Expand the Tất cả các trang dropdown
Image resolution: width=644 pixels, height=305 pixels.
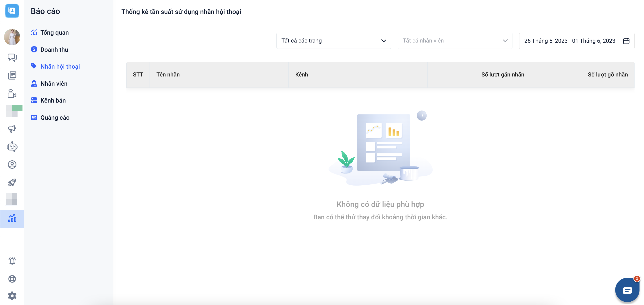(334, 40)
